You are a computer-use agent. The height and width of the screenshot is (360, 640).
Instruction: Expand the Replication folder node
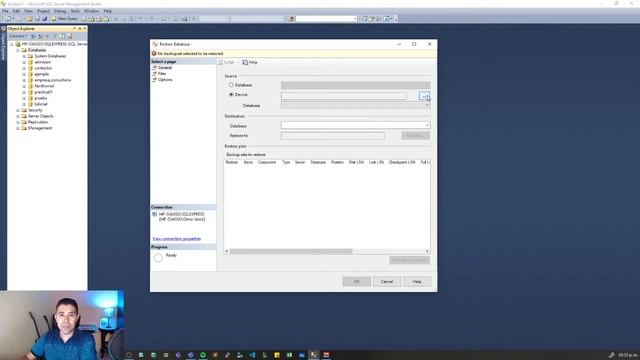coord(18,122)
